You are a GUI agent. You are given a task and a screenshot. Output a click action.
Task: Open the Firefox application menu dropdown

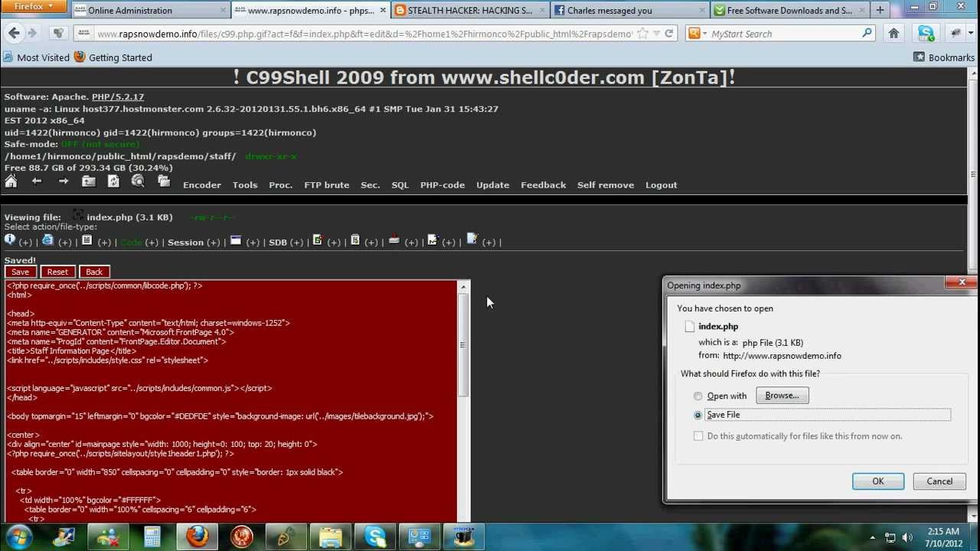click(x=35, y=7)
